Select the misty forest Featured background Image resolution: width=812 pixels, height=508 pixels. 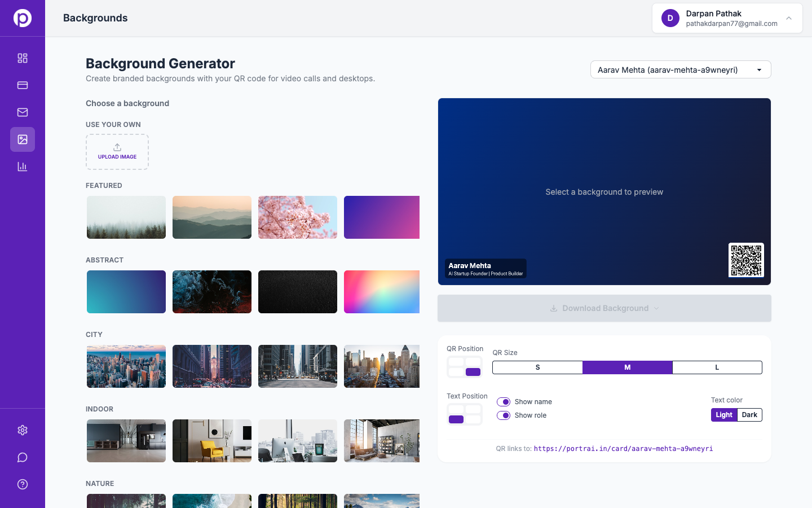pos(126,217)
